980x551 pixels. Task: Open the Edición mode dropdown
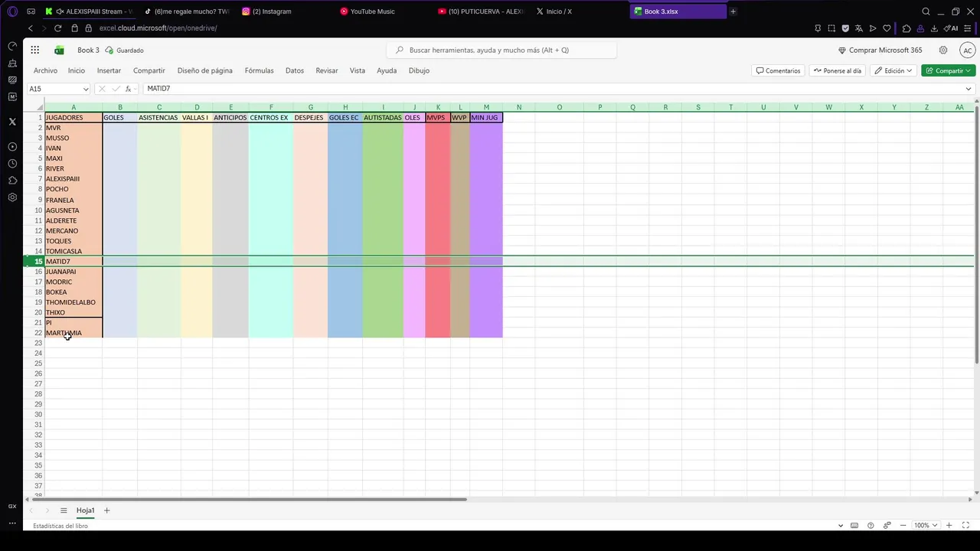tap(893, 70)
